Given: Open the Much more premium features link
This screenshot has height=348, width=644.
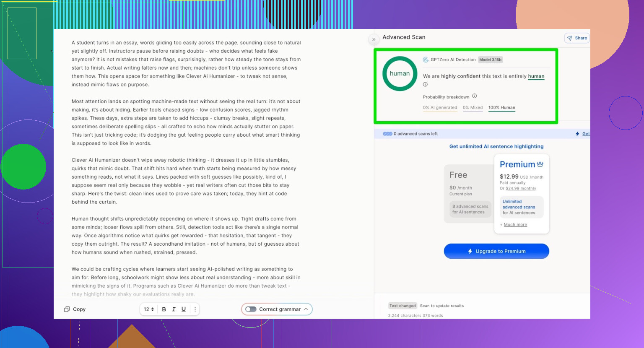Looking at the screenshot, I should tap(515, 225).
